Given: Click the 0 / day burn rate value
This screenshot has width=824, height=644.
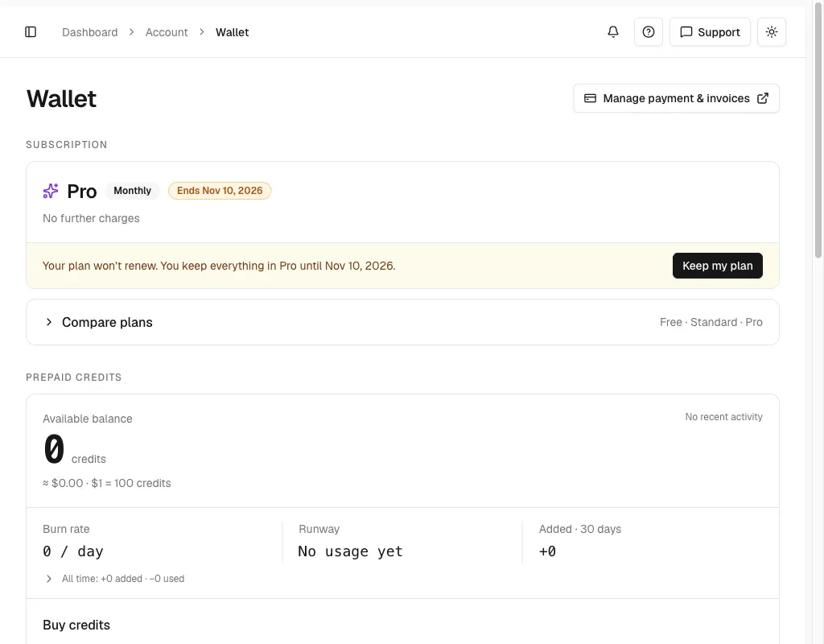Looking at the screenshot, I should 73,551.
